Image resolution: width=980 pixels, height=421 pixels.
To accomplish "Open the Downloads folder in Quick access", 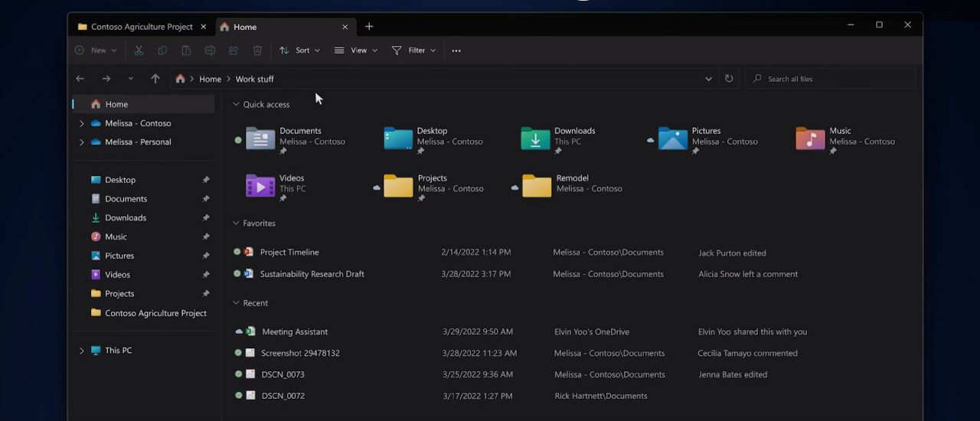I will [559, 139].
